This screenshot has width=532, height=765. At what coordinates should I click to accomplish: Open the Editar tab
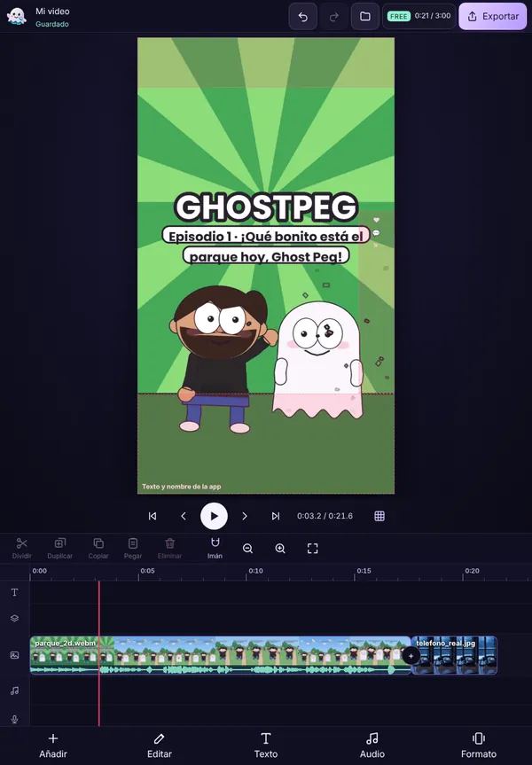click(x=160, y=745)
